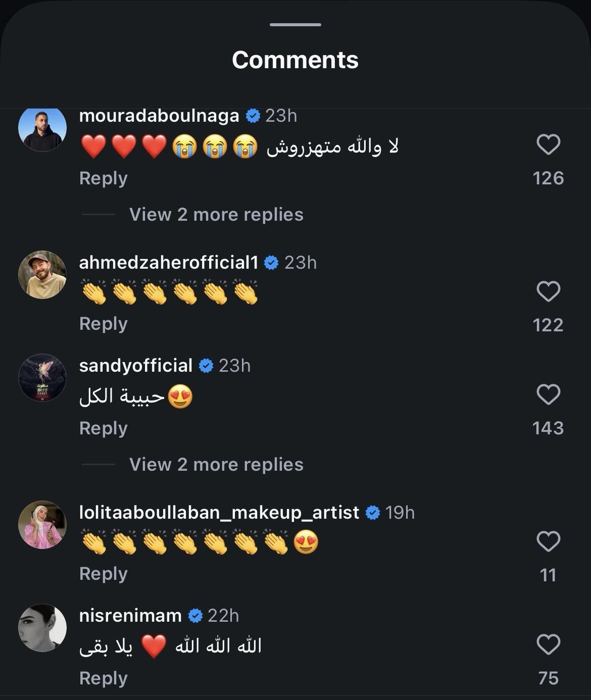Expand replies under mouradaboulnaga's comment
Screen dimensions: 591x700
pyautogui.click(x=216, y=214)
